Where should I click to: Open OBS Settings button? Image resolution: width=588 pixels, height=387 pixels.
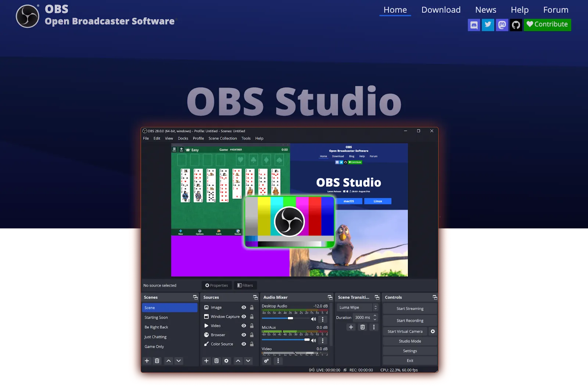(x=410, y=351)
